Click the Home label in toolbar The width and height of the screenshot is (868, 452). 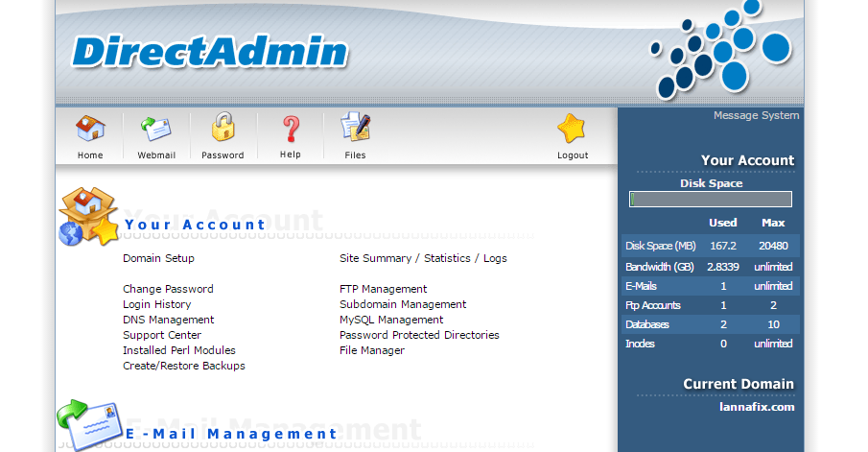pos(90,155)
